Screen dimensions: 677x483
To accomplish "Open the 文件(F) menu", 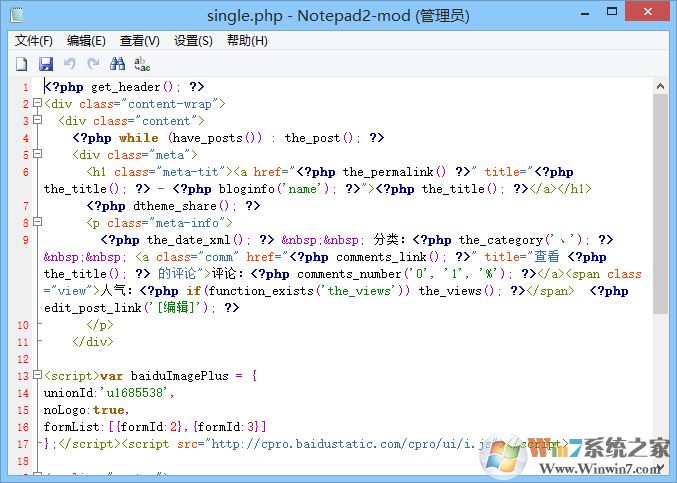I will 34,41.
